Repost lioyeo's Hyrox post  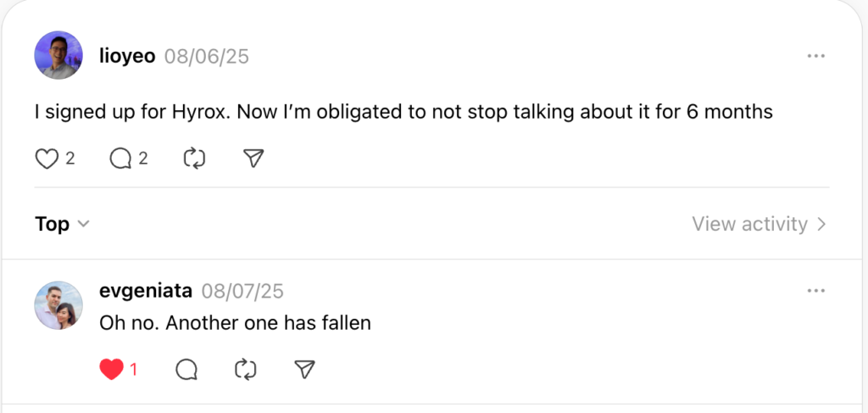pos(194,159)
